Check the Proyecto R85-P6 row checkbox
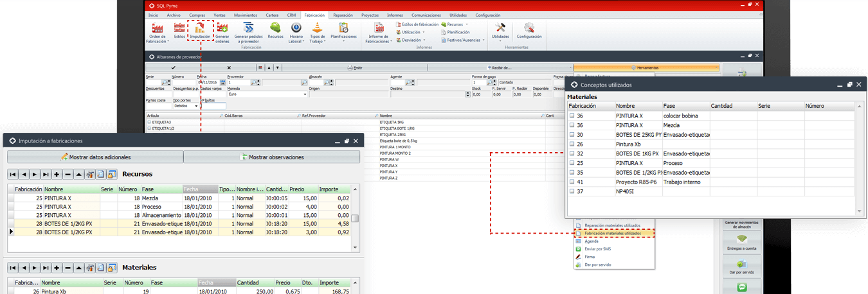 [x=572, y=182]
